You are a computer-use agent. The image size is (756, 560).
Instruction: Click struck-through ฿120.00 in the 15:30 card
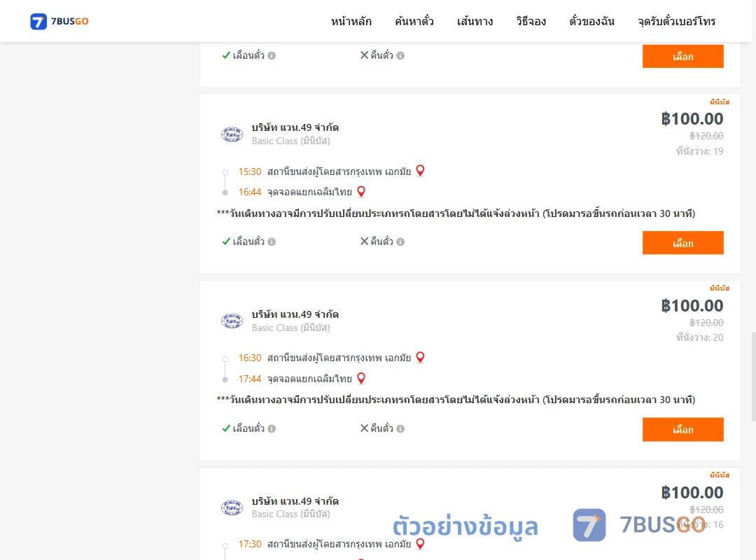[706, 136]
